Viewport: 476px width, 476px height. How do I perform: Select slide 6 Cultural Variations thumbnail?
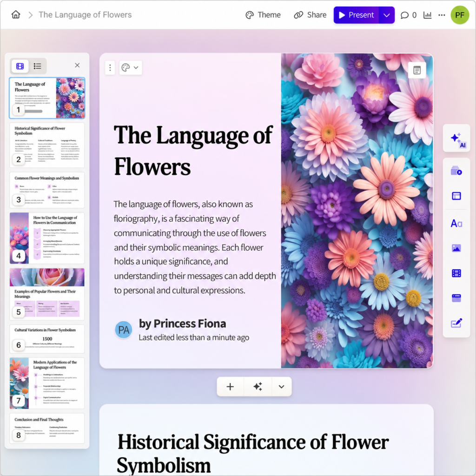pos(47,339)
